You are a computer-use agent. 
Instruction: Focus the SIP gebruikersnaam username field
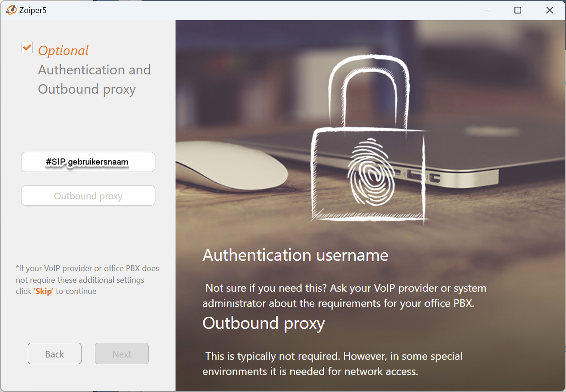[88, 162]
